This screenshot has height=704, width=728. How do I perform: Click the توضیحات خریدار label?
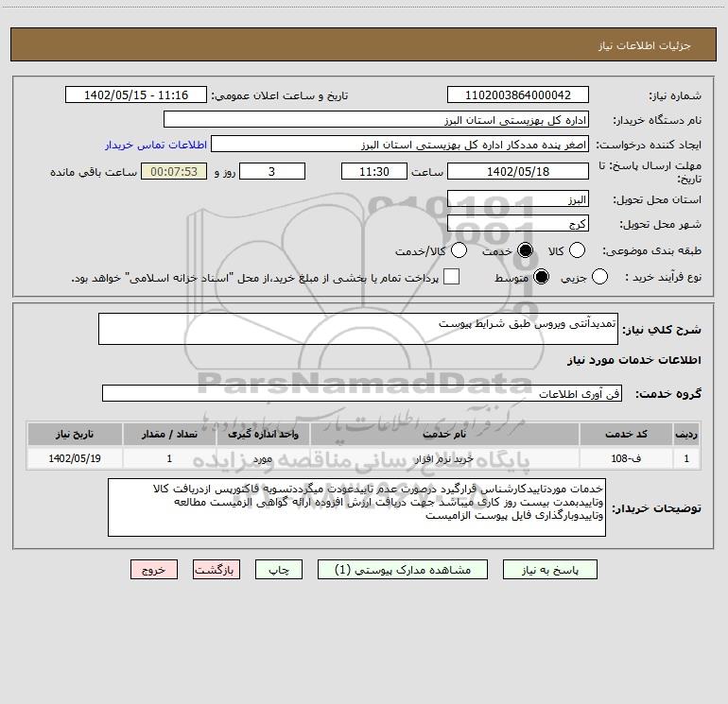[656, 508]
